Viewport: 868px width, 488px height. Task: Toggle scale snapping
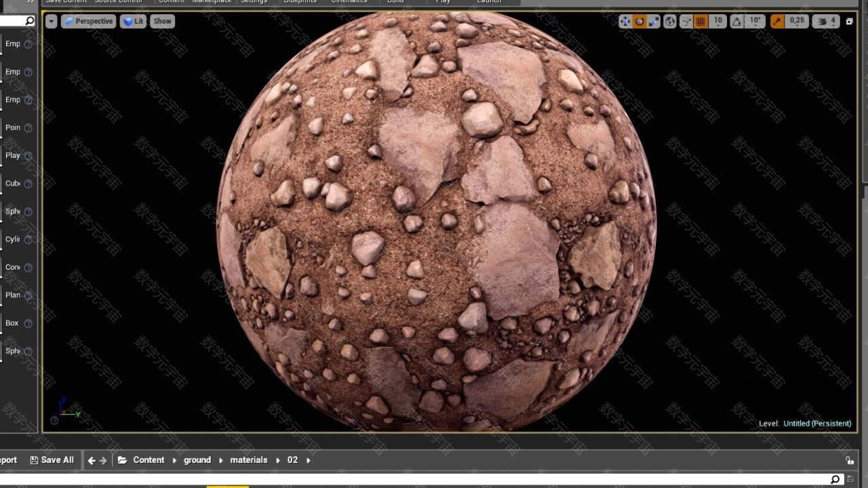(777, 22)
